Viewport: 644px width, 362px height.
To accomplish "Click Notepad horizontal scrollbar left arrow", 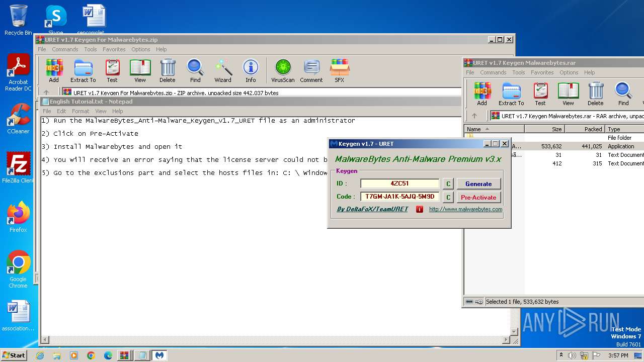I will pos(45,340).
